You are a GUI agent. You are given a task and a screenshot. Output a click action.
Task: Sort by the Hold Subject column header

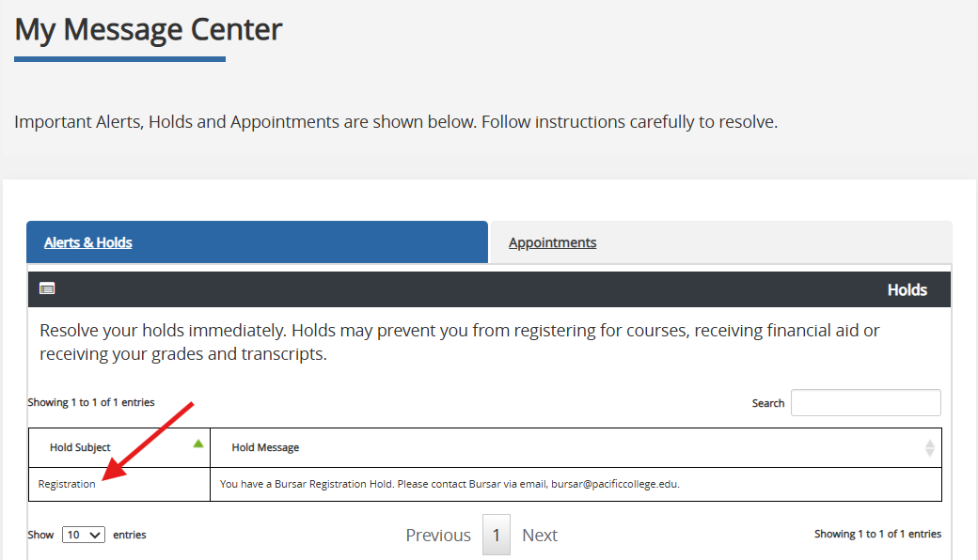pyautogui.click(x=80, y=448)
